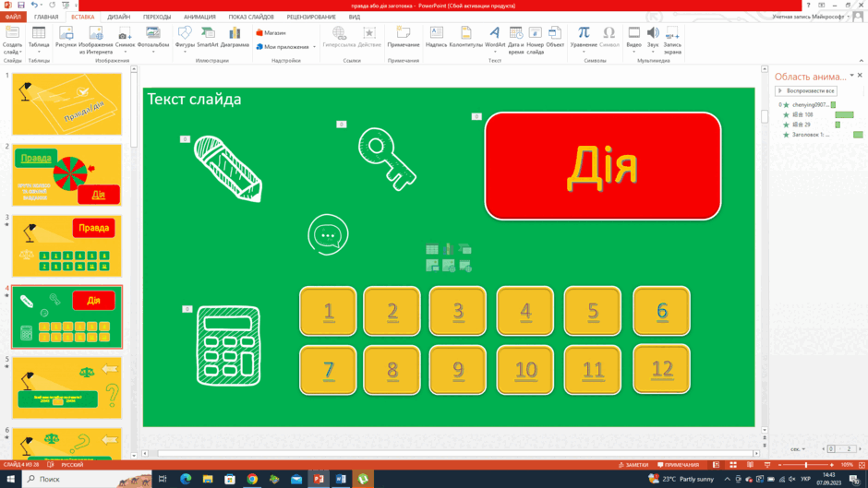The height and width of the screenshot is (488, 868).
Task: Select slide 3 thumbnail labeled Правда
Action: click(67, 246)
